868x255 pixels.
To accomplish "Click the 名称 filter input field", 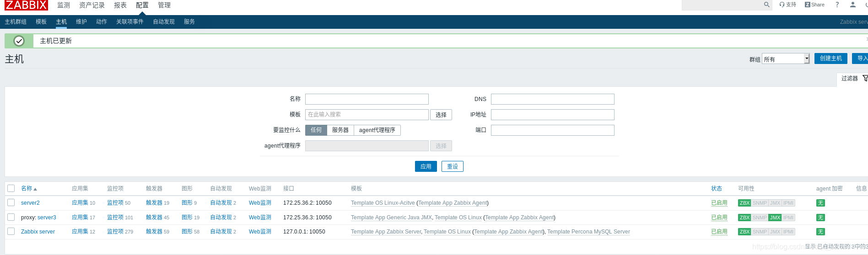I will coord(367,99).
